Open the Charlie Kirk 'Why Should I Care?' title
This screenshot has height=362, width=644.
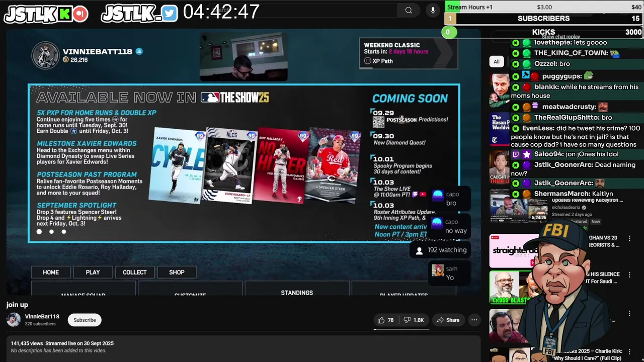[587, 354]
